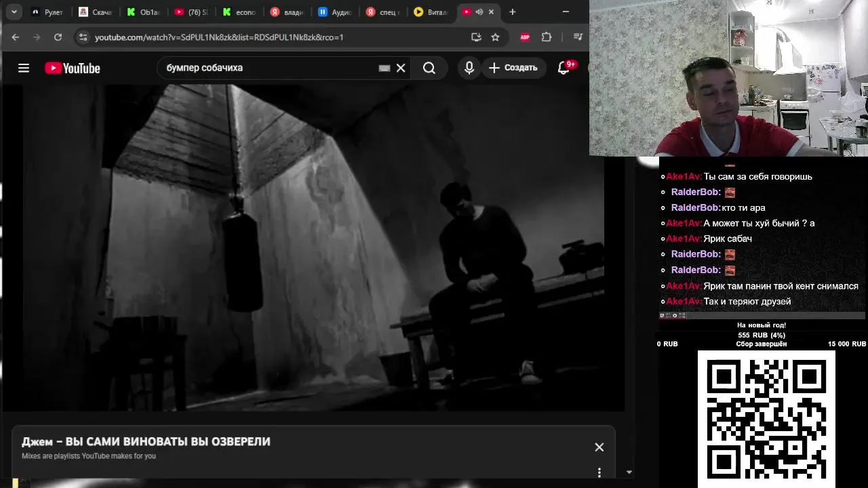This screenshot has height=488, width=868.
Task: Click chat message 'Ярик сабач'
Action: [x=728, y=239]
